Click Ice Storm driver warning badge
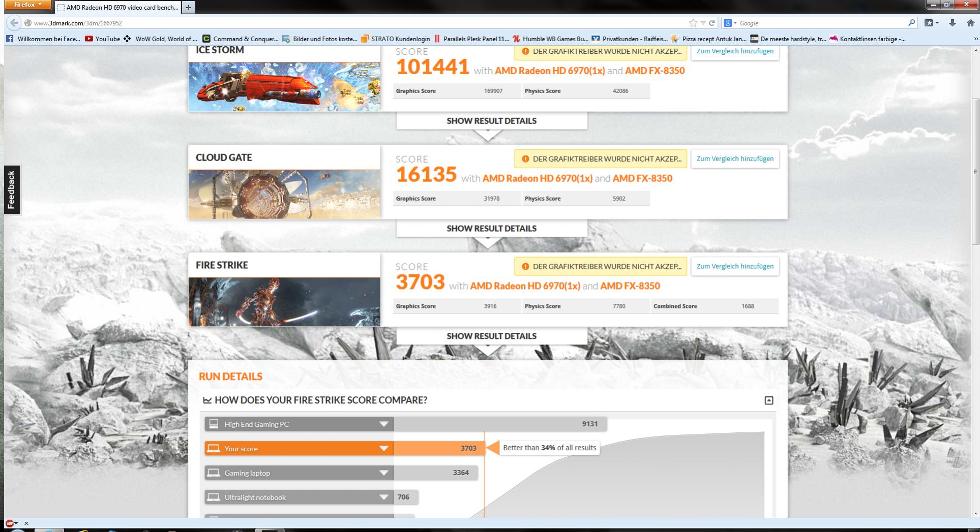 (x=601, y=51)
